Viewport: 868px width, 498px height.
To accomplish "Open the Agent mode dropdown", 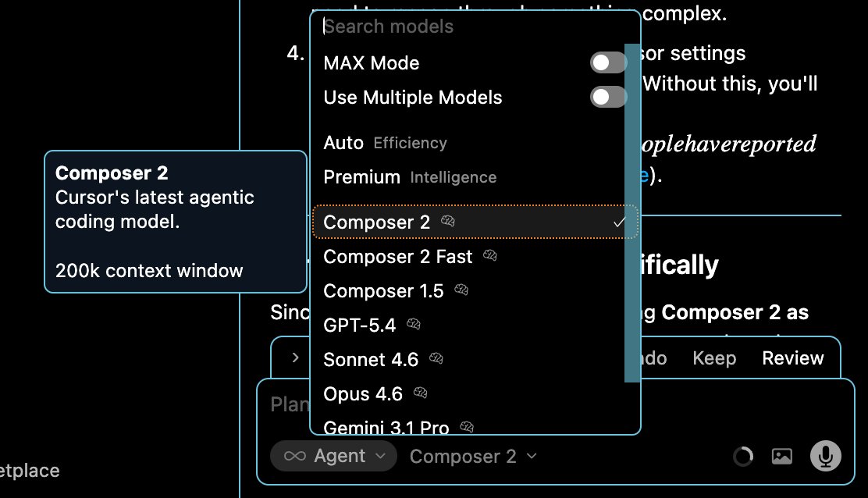I will [x=333, y=456].
